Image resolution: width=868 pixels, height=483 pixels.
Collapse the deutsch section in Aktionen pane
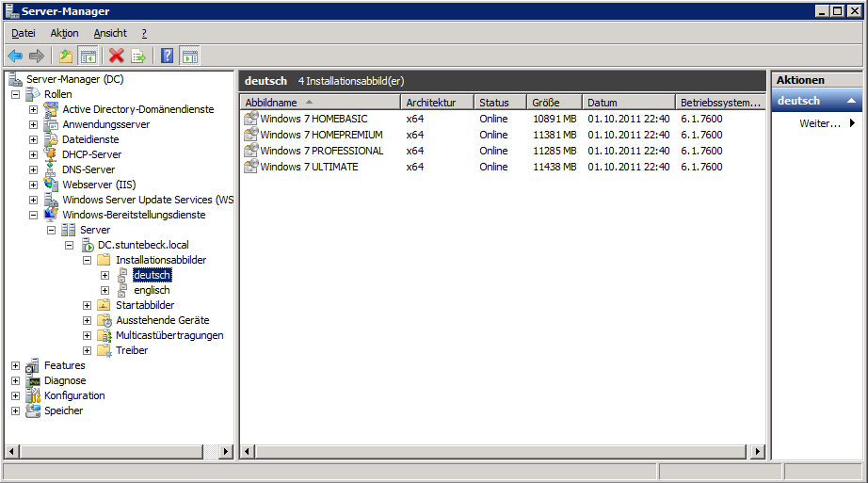click(x=851, y=101)
